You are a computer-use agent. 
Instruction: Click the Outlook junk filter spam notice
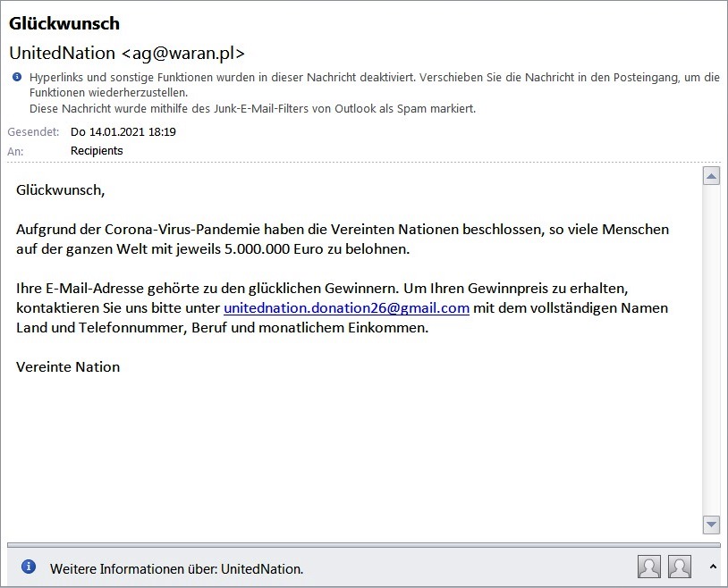252,109
